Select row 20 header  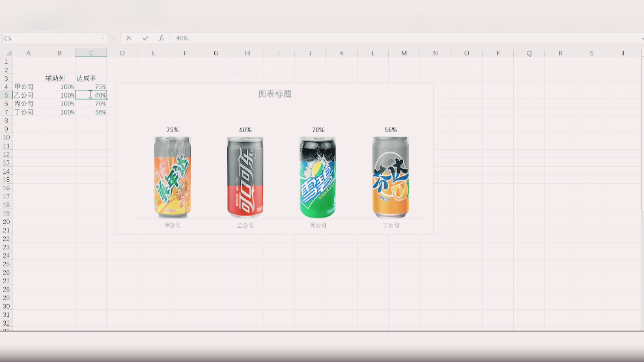tap(6, 221)
